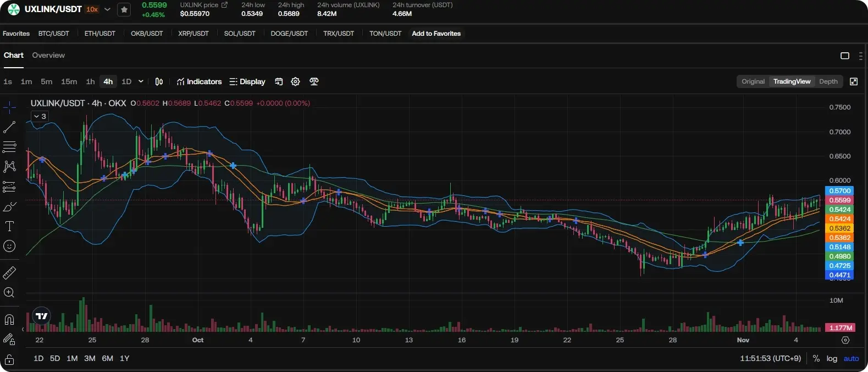Viewport: 868px width, 372px height.
Task: Click the red 0.5599 current price label
Action: click(839, 200)
